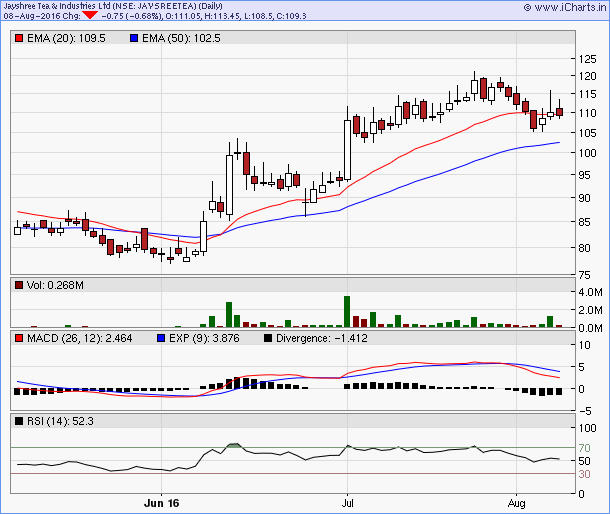Click the 125 price axis label
The width and height of the screenshot is (610, 514).
click(587, 59)
